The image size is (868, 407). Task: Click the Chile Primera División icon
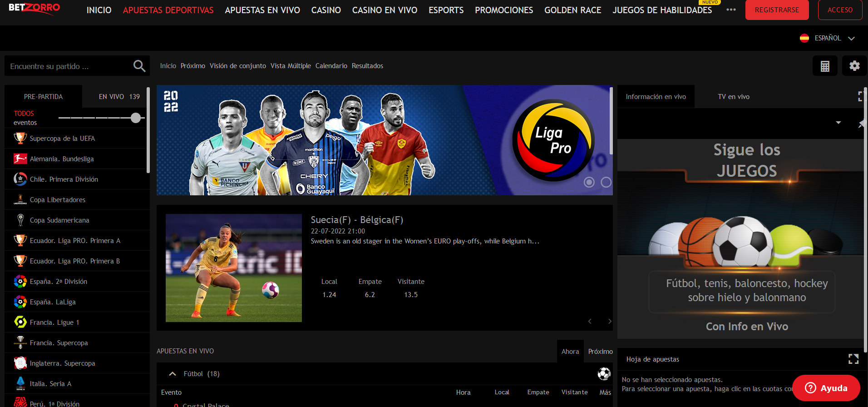20,179
